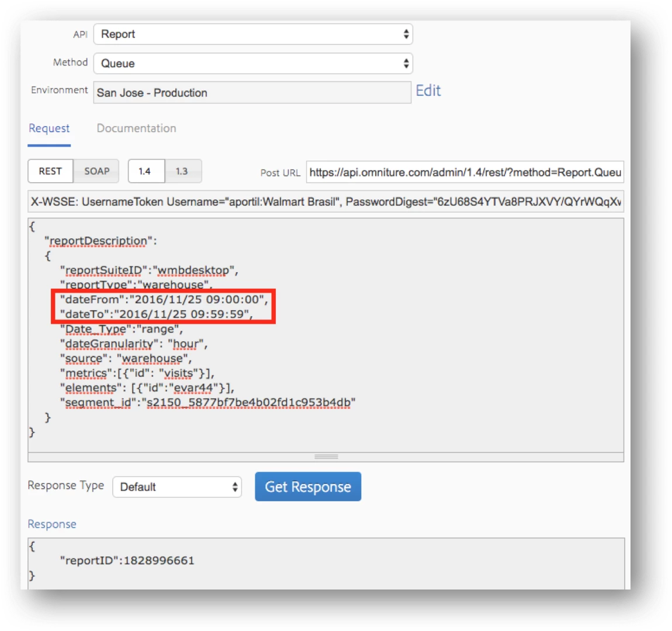Click the X-WSSE header field

tap(325, 202)
